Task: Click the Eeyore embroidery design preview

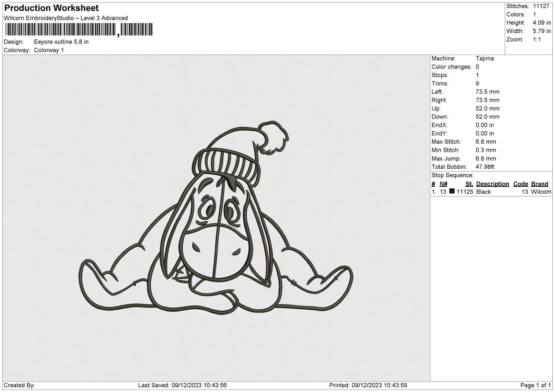Action: coord(216,218)
